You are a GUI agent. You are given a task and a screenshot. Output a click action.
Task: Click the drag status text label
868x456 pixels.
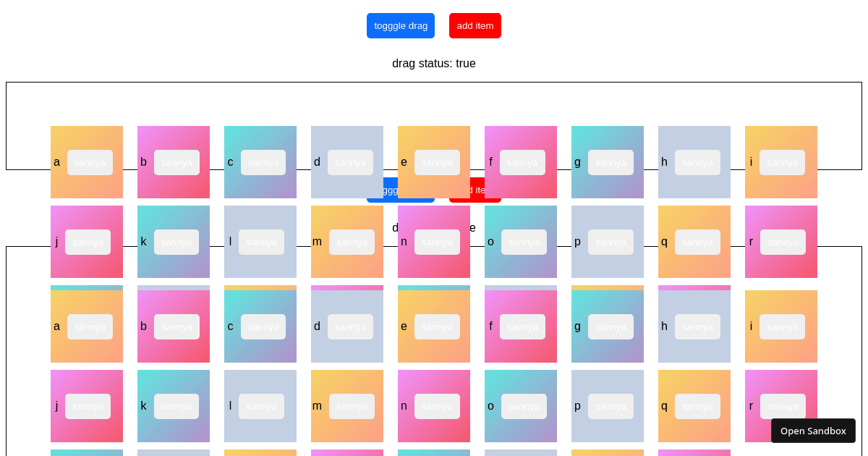point(434,64)
